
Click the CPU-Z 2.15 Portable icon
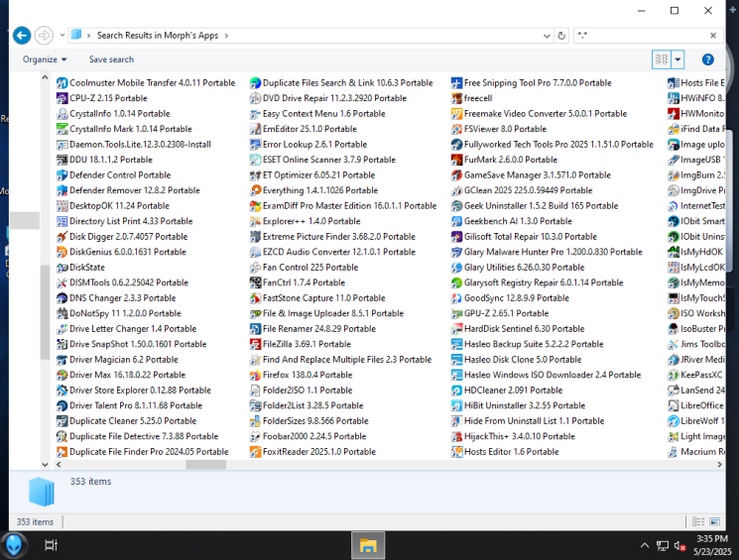pyautogui.click(x=62, y=98)
